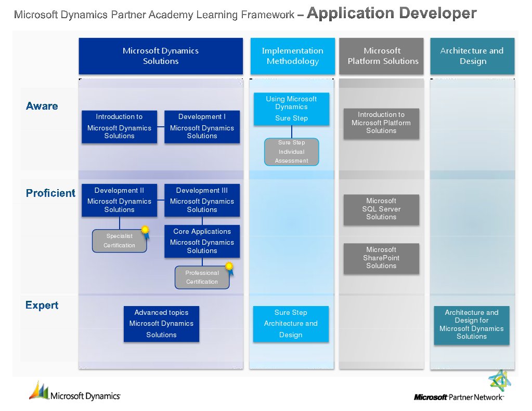Open Using Microsoft Dynamics Sure Step box
532x411 pixels.
(x=291, y=109)
